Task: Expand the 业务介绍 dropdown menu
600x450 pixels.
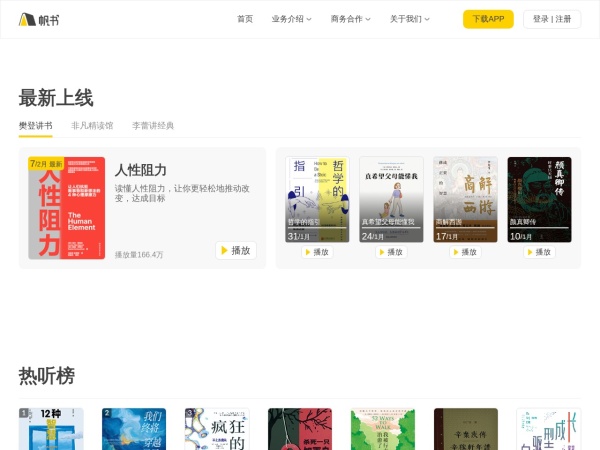Action: [291, 19]
